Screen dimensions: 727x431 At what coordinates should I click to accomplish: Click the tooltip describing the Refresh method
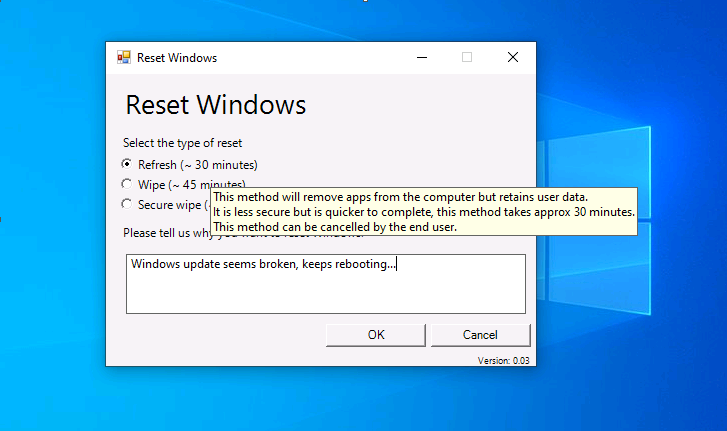(x=424, y=212)
